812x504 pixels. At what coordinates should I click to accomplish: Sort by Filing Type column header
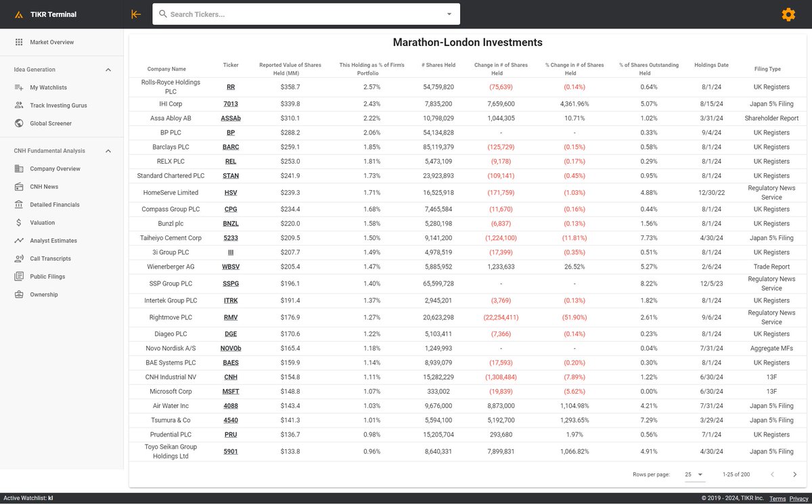pyautogui.click(x=767, y=69)
